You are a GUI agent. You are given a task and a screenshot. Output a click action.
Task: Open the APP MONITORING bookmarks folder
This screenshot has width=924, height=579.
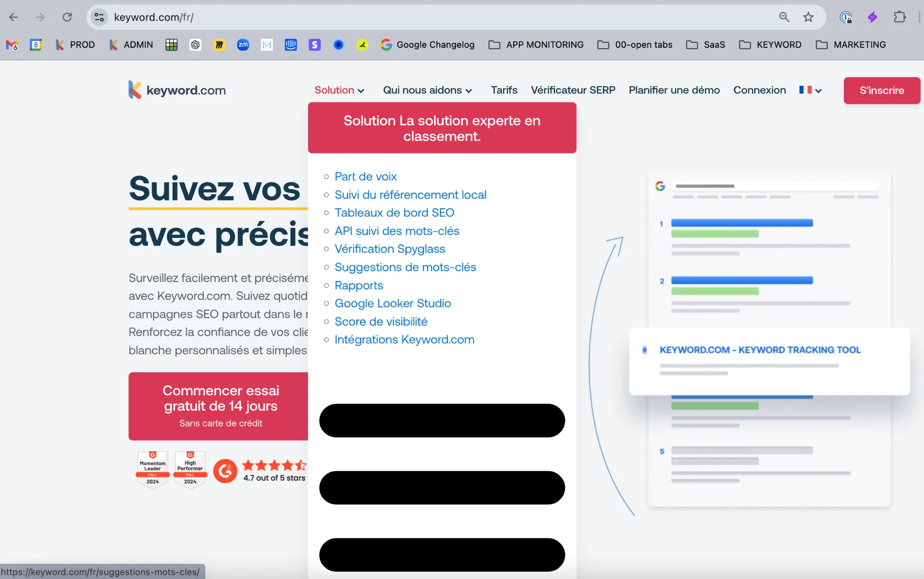536,45
